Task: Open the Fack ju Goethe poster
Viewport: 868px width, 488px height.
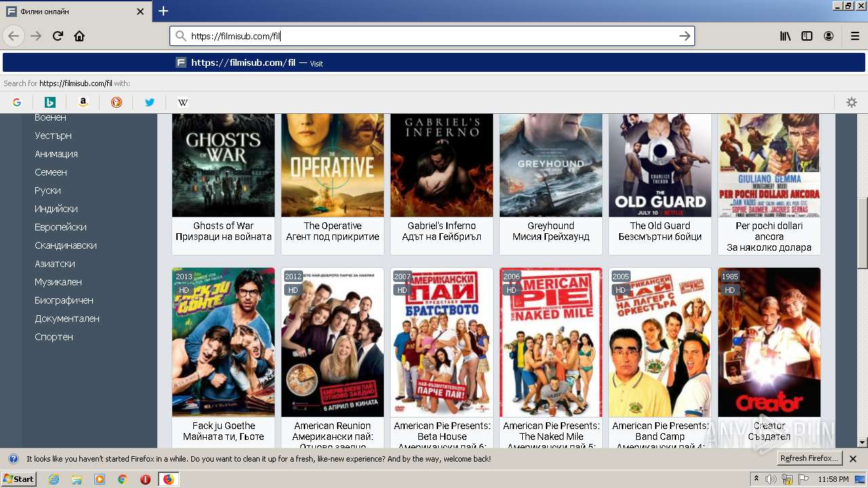Action: pyautogui.click(x=223, y=342)
